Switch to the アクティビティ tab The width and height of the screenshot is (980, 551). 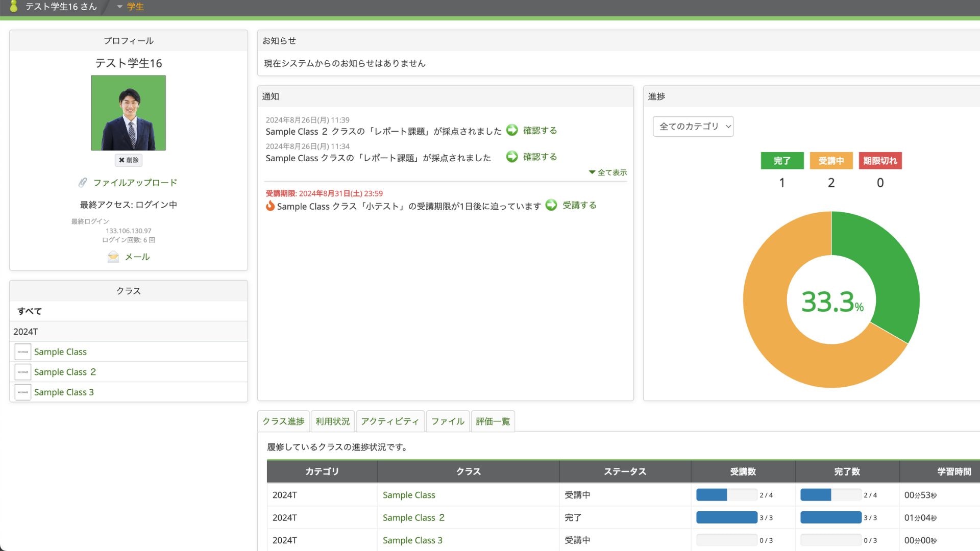(x=390, y=421)
